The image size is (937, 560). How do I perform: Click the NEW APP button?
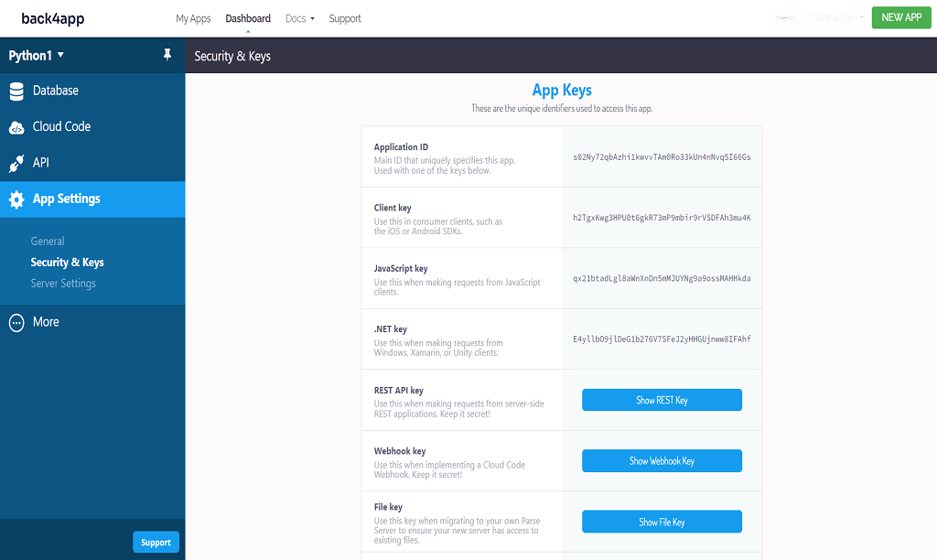[x=901, y=17]
